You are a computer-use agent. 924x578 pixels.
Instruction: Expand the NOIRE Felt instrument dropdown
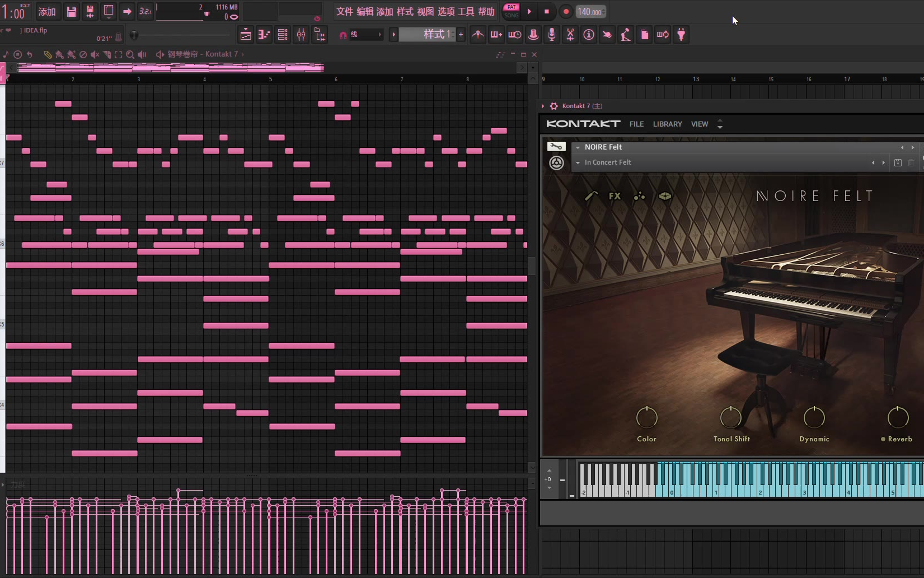(578, 147)
